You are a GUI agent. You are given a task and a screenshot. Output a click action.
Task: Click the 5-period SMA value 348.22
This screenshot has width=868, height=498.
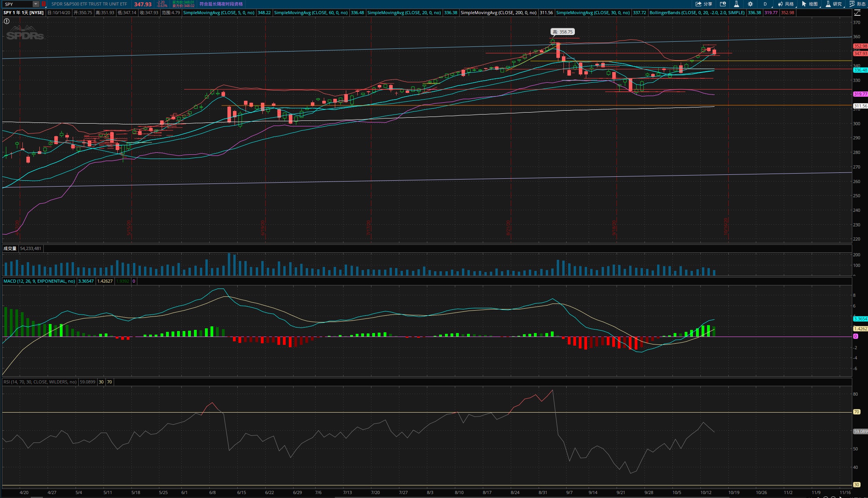tap(264, 13)
